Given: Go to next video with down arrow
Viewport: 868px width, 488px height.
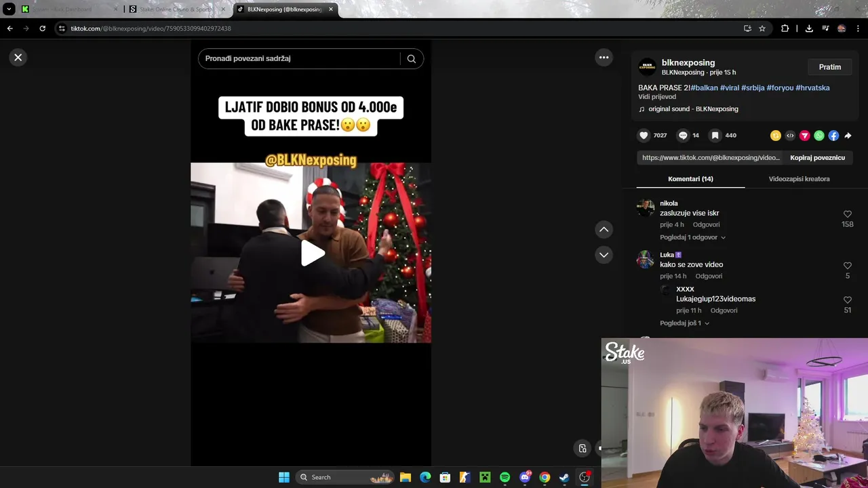Looking at the screenshot, I should click(604, 255).
